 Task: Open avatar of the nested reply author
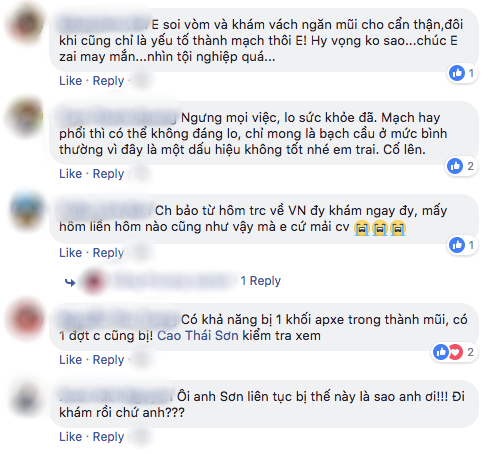point(94,282)
